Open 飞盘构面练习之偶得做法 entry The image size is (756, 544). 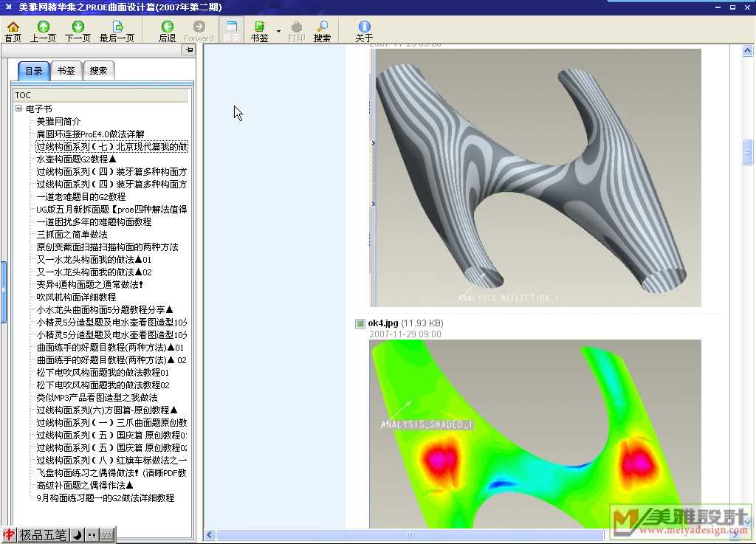click(x=112, y=472)
